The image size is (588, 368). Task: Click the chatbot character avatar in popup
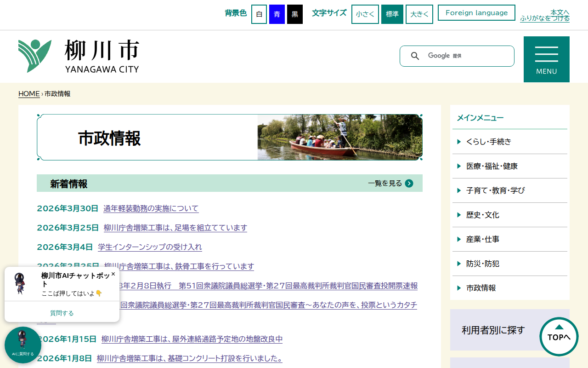point(20,283)
